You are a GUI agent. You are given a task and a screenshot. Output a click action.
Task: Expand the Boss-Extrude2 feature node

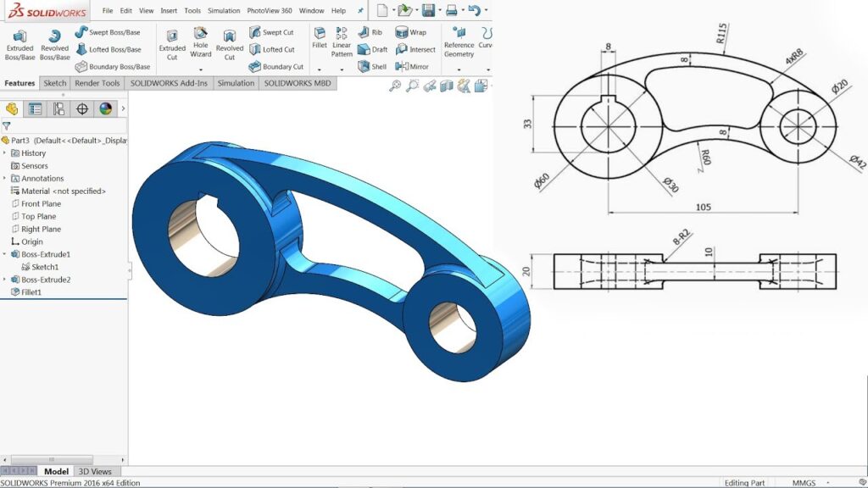(x=4, y=280)
